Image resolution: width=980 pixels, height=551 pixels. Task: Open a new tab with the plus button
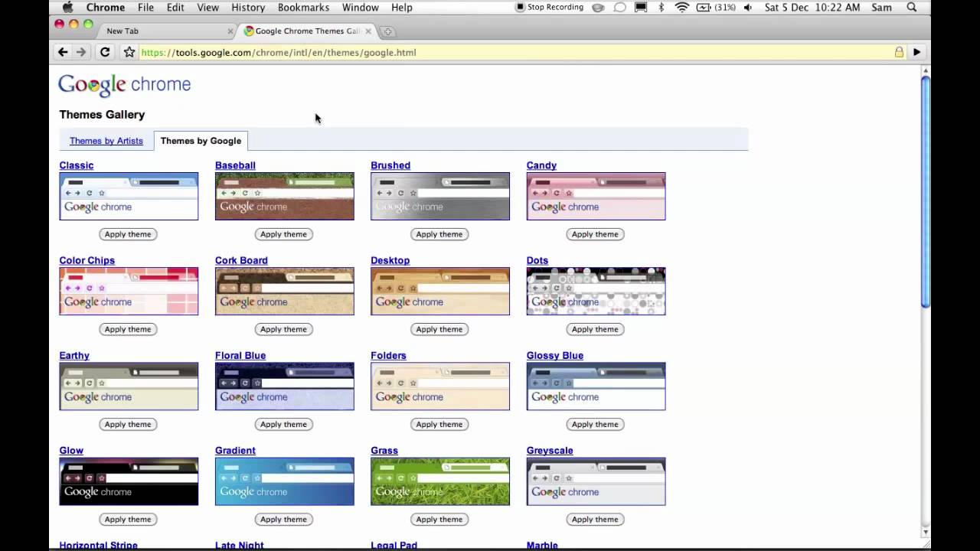(388, 31)
